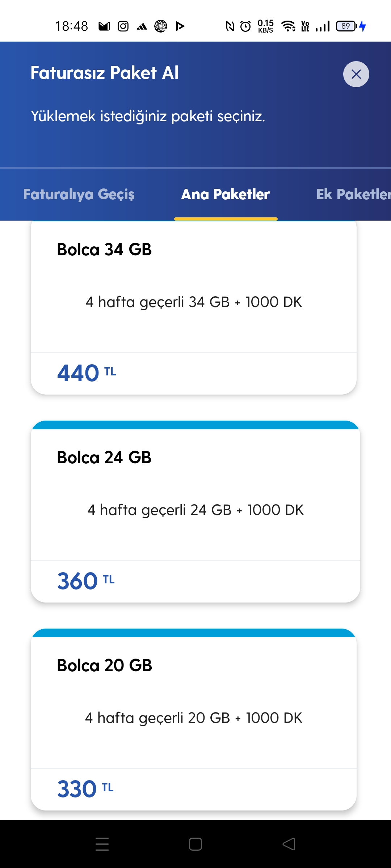Select the Ana Paketler tab
Image resolution: width=391 pixels, height=868 pixels.
click(226, 194)
